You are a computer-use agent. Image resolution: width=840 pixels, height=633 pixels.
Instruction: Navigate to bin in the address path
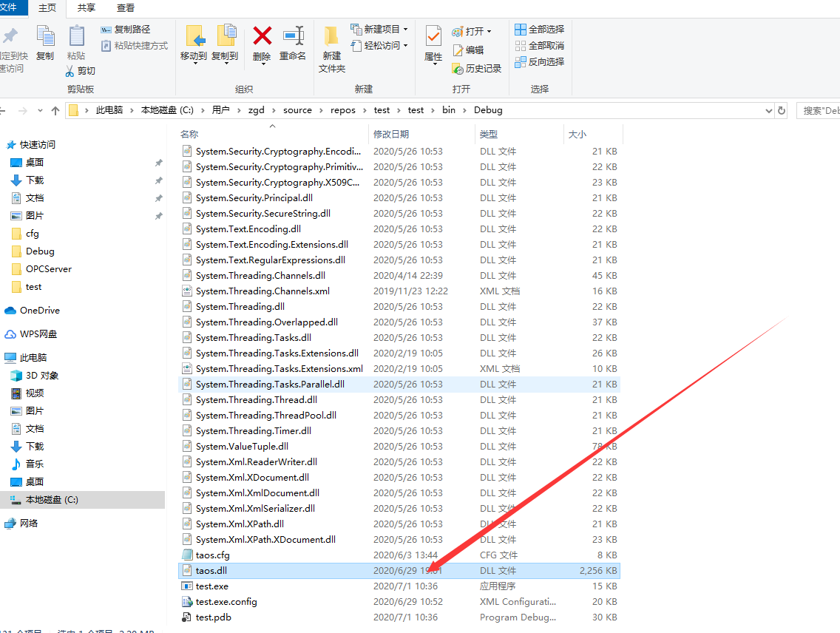(x=450, y=109)
